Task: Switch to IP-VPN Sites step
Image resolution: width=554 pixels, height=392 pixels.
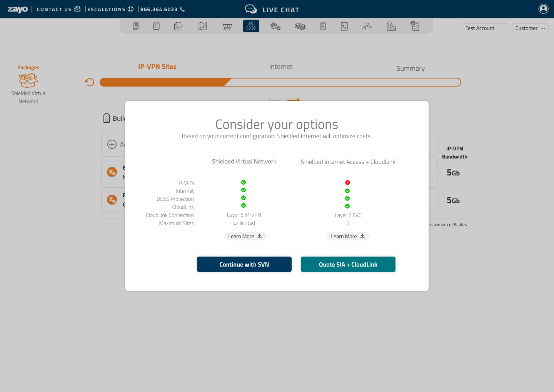Action: coord(157,67)
